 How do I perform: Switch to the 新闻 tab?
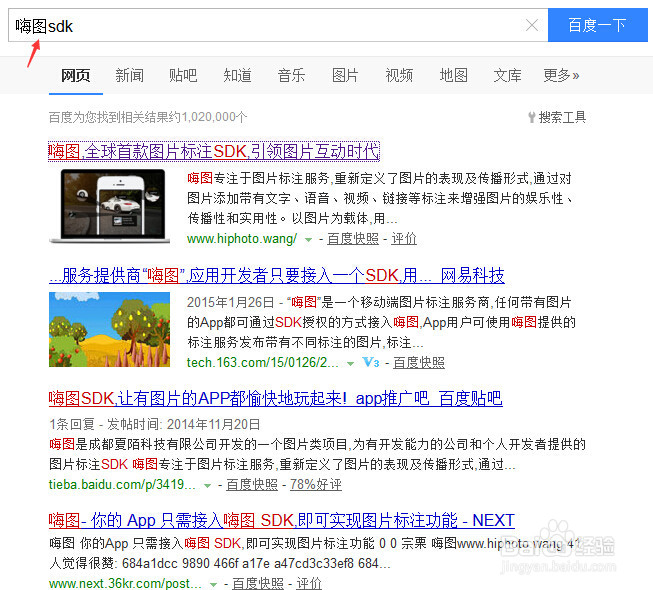click(130, 75)
